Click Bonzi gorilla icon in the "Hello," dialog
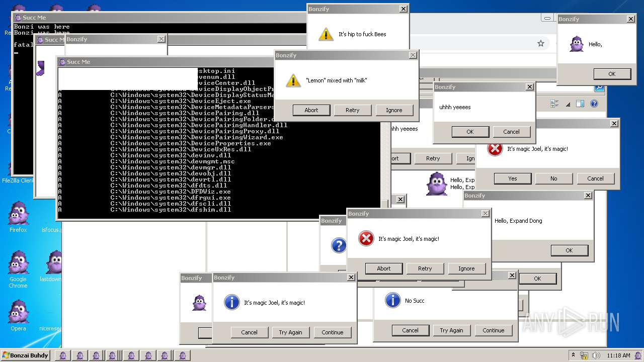Viewport: 644px width, 362px height. tap(577, 44)
